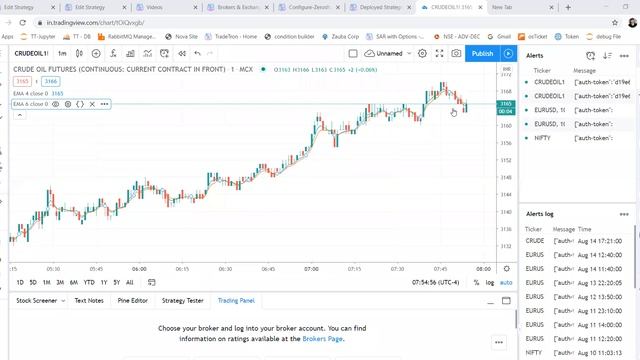Open the indicators (fx) menu
Screen dimensions: 640x360
(113, 53)
